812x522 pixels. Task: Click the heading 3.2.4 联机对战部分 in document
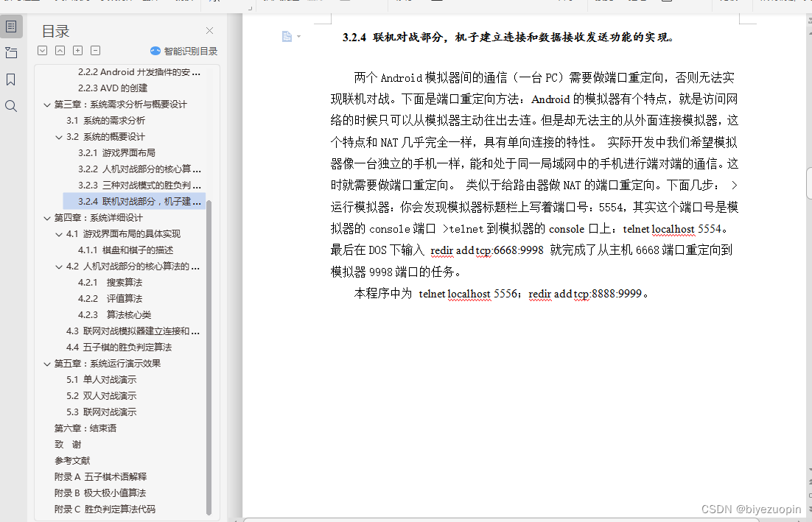tap(510, 38)
